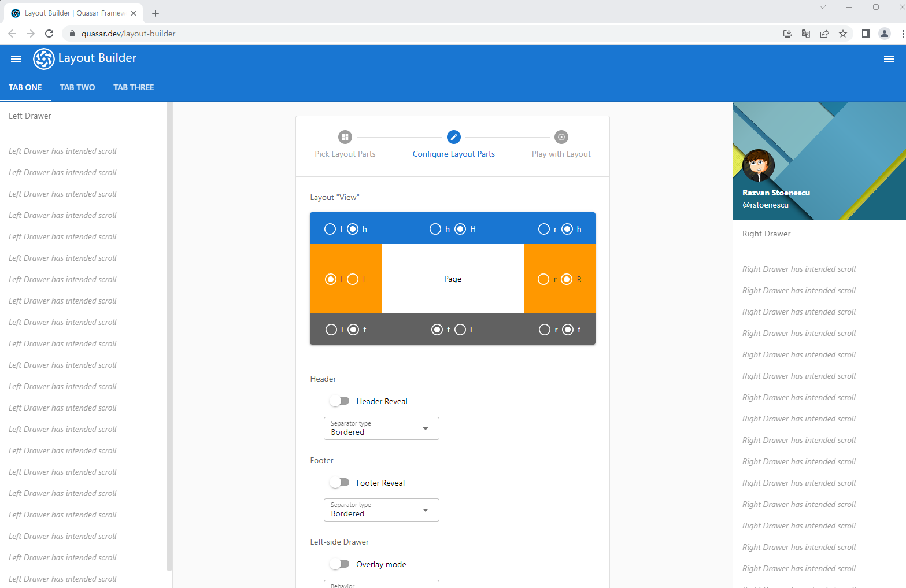Click the share page icon in address bar
The image size is (906, 588).
coord(824,34)
